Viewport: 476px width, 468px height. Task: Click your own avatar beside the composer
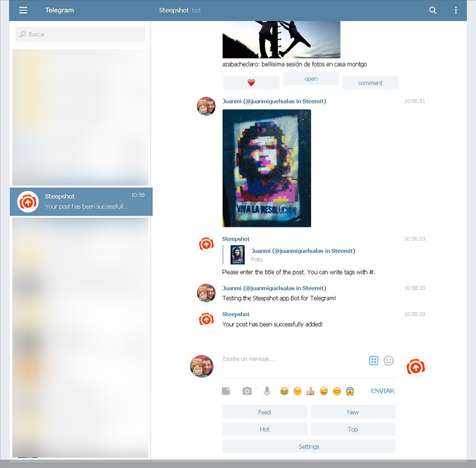coord(201,366)
